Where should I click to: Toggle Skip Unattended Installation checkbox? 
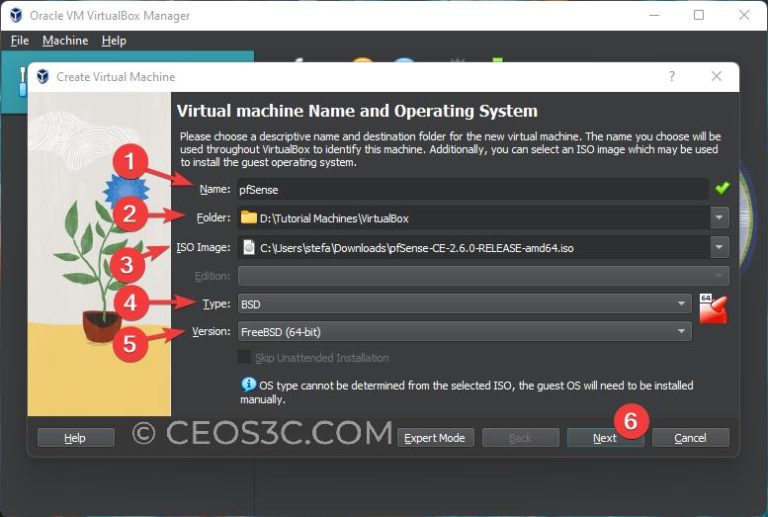tap(244, 357)
